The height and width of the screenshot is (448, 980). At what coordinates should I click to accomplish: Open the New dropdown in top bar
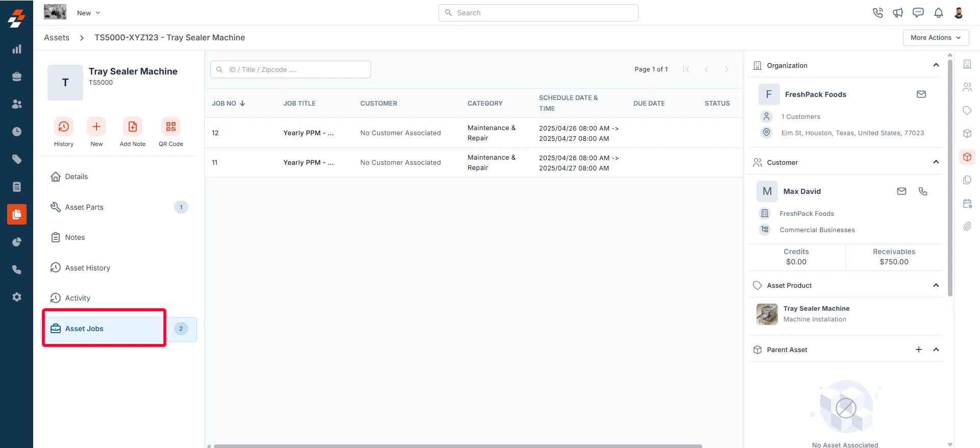click(x=89, y=13)
